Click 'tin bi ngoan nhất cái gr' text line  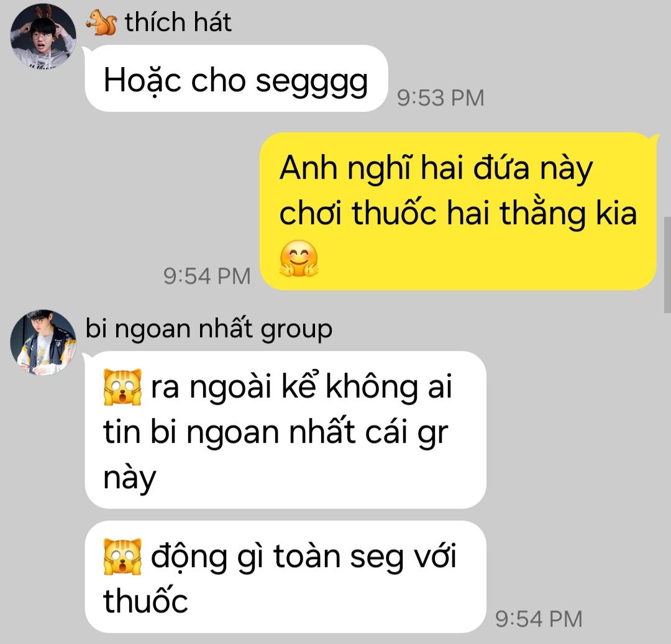click(276, 432)
